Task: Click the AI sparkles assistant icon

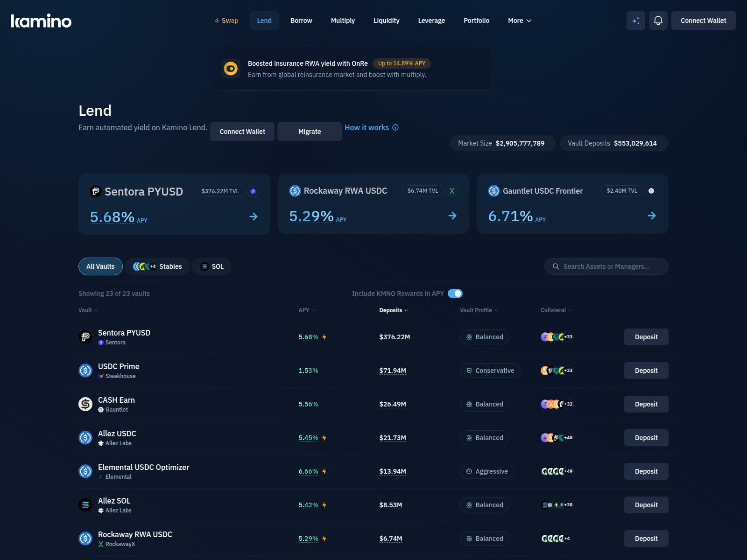Action: pyautogui.click(x=635, y=21)
